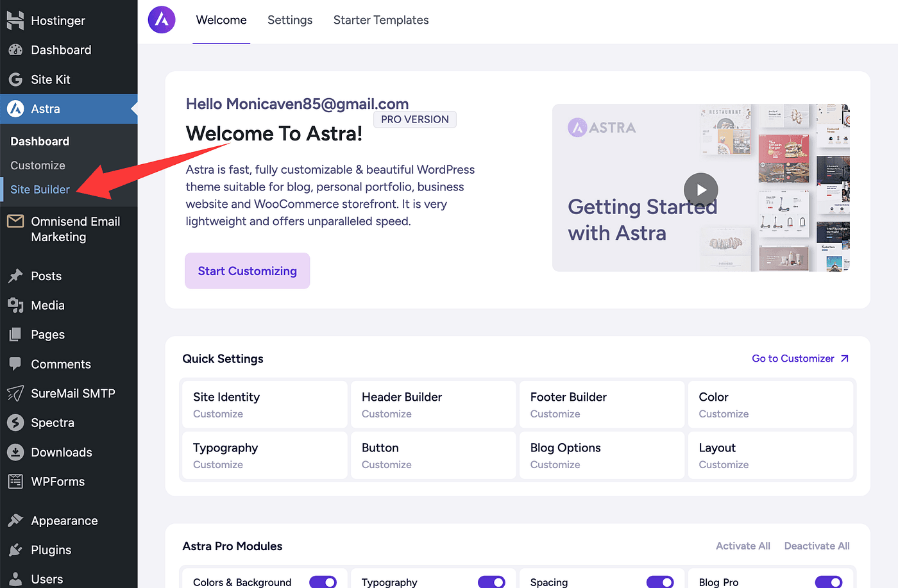
Task: Click the Hostinger icon in the sidebar
Action: 15,21
